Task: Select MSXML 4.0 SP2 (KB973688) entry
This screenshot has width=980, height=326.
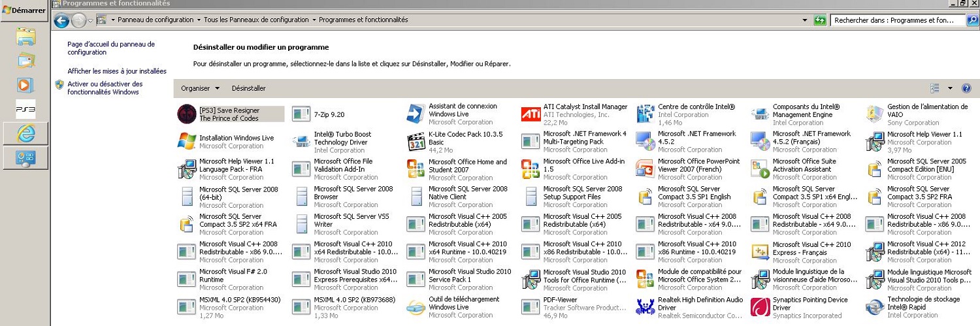Action: click(x=344, y=306)
